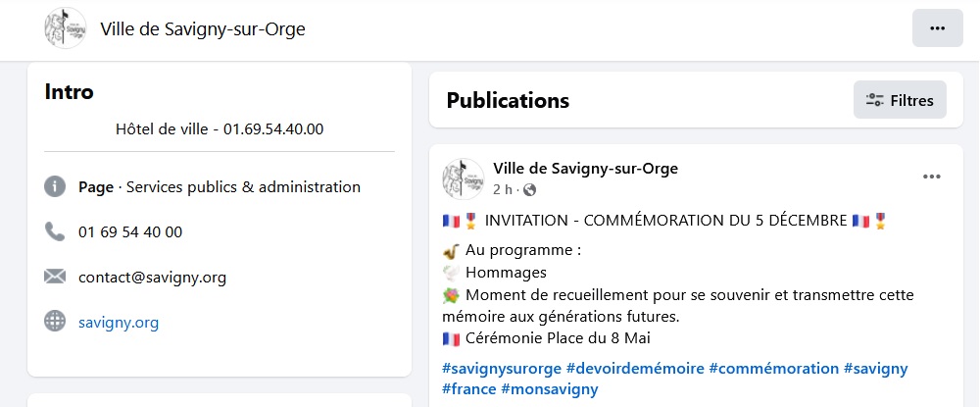Open the savigny.org website link
Viewport: 980px width, 407px height.
[x=119, y=322]
